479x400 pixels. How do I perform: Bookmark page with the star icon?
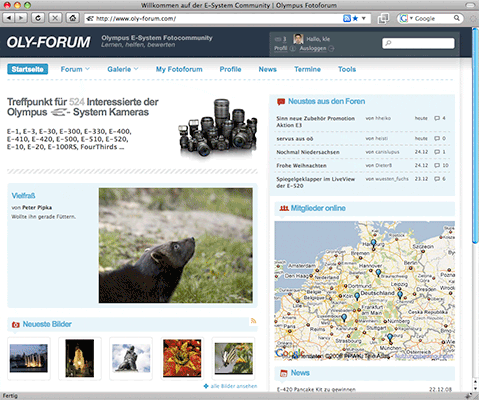click(x=355, y=18)
